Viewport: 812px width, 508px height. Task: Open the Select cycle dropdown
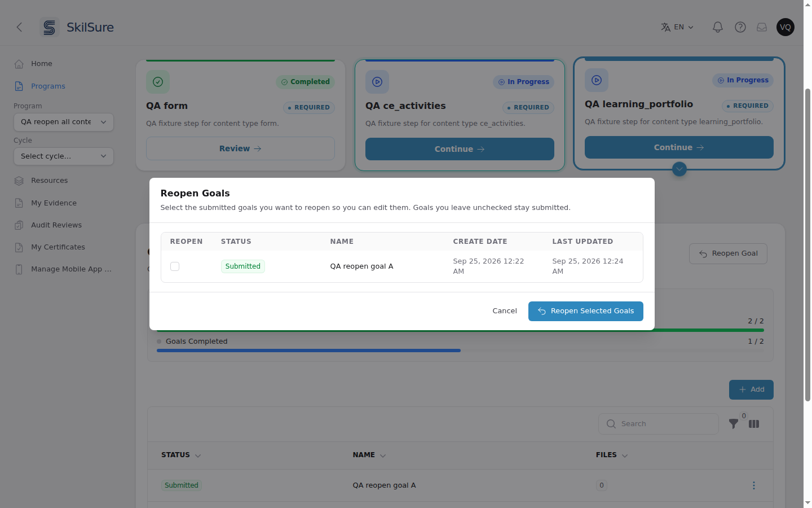pos(64,156)
